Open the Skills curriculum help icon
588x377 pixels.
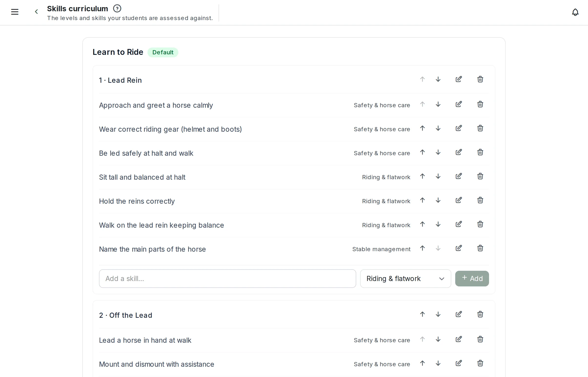(x=117, y=9)
